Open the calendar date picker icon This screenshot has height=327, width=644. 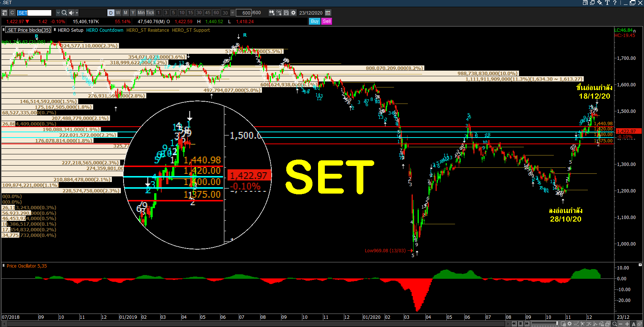(328, 13)
